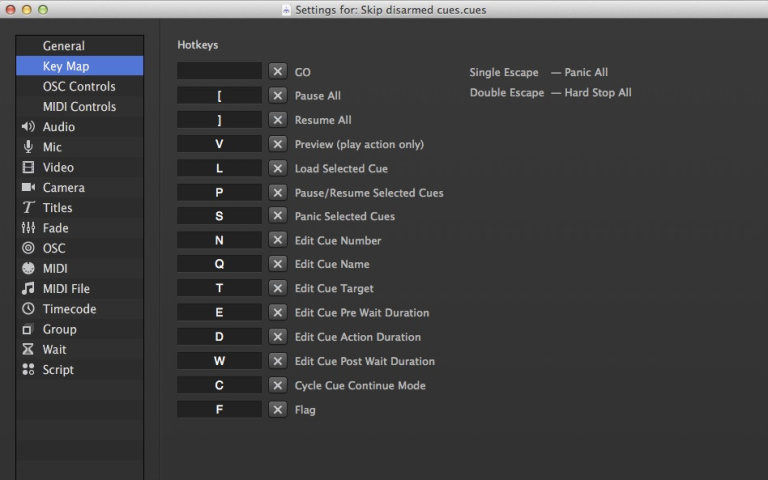
Task: Clear hotkey for Edit Cue Name
Action: [x=277, y=264]
